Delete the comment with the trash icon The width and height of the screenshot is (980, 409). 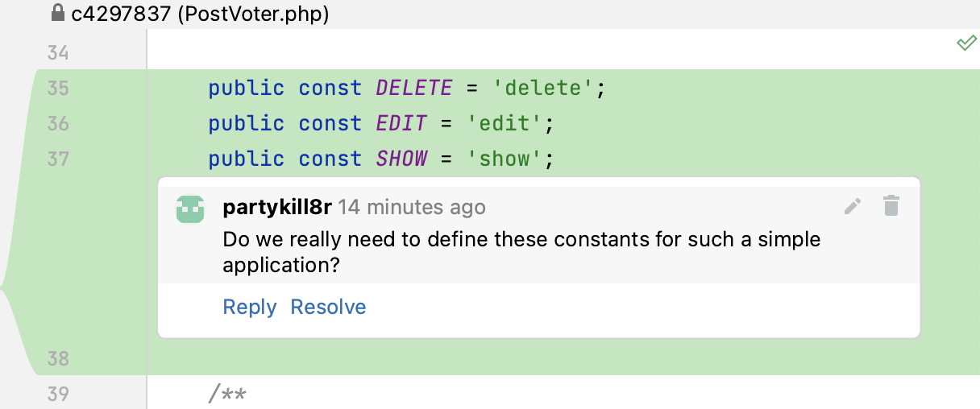[x=891, y=206]
